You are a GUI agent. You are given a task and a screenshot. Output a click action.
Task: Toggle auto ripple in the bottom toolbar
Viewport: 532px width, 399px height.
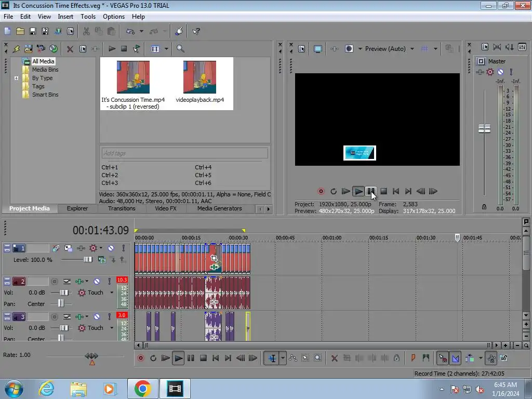point(470,358)
